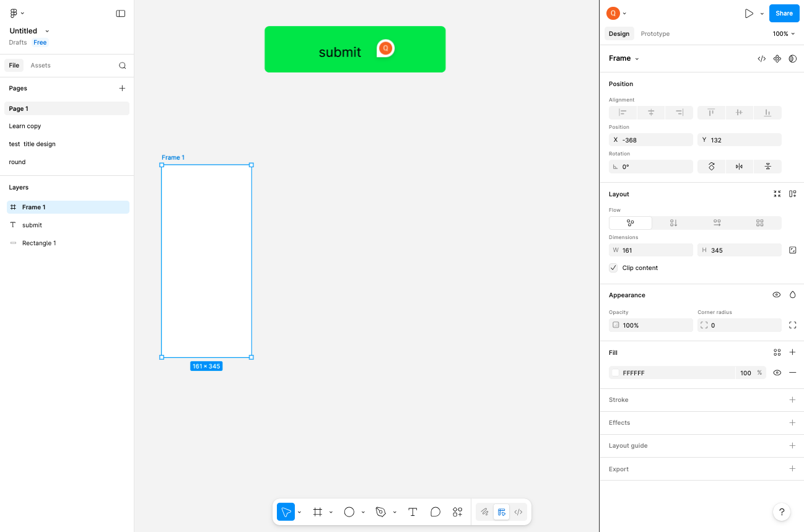
Task: Select the Text tool in toolbar
Action: tap(413, 512)
